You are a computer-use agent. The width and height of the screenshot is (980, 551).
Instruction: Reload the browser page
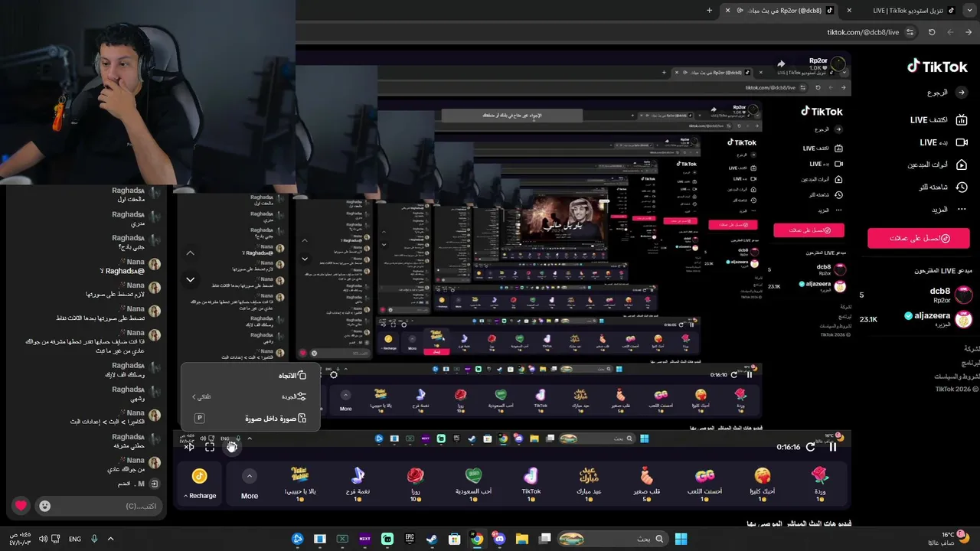point(932,32)
